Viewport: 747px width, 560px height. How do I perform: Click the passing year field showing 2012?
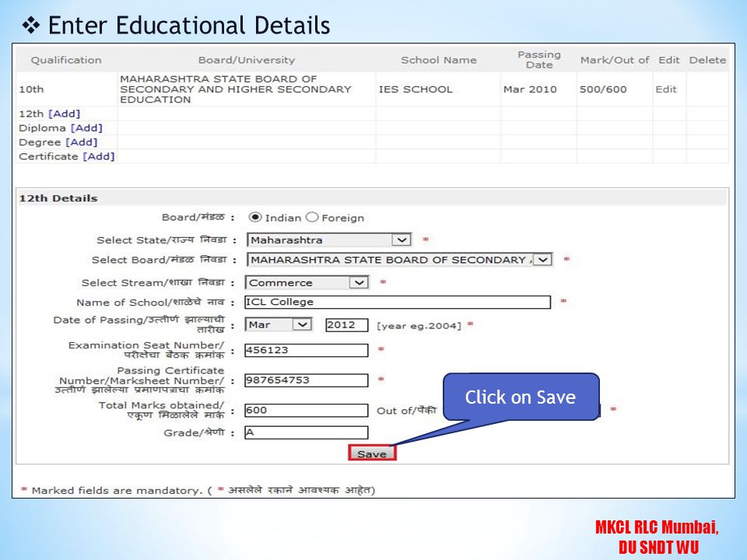[x=347, y=325]
